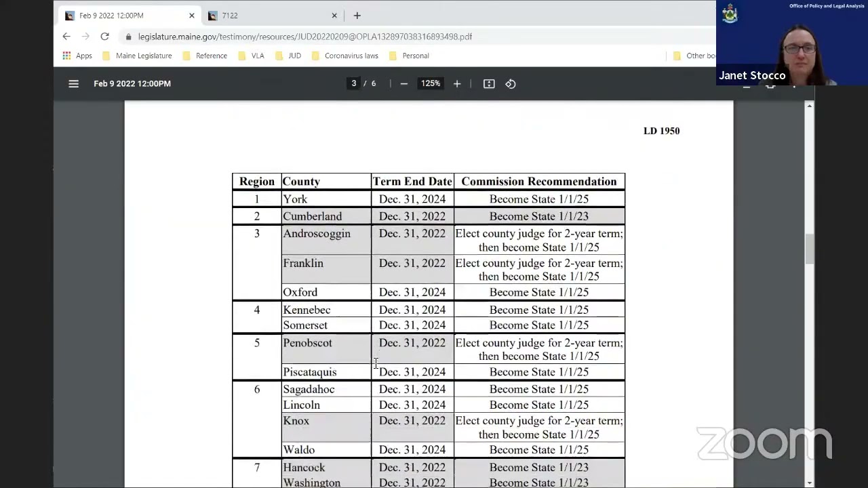Screen dimensions: 868x488
Task: Click the 'Region' column header
Action: coord(257,182)
